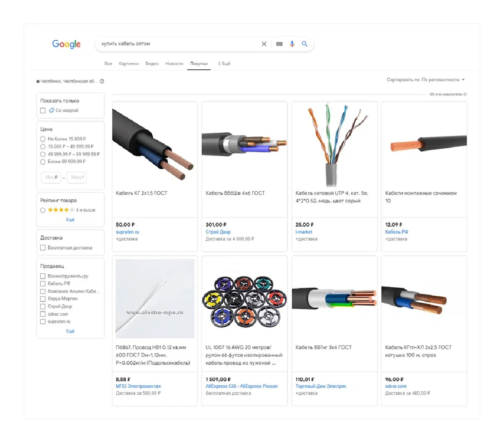Click the Google logo
This screenshot has height=443, width=504.
66,44
